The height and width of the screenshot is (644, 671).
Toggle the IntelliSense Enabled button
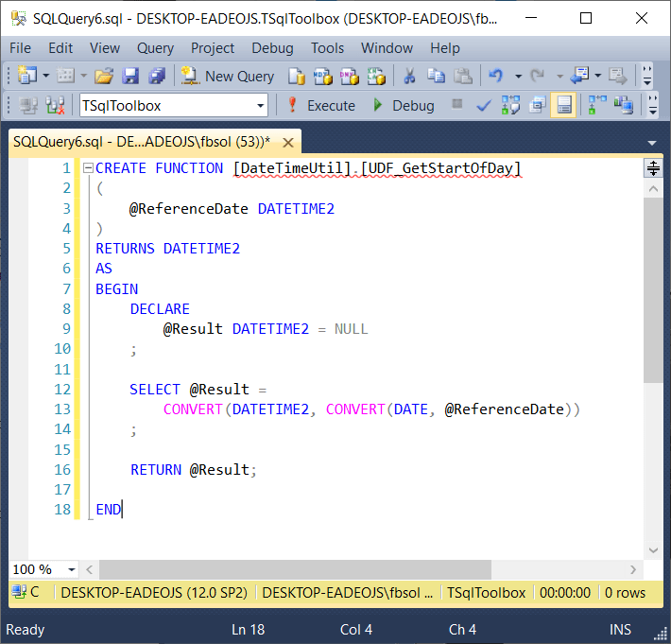pyautogui.click(x=563, y=105)
